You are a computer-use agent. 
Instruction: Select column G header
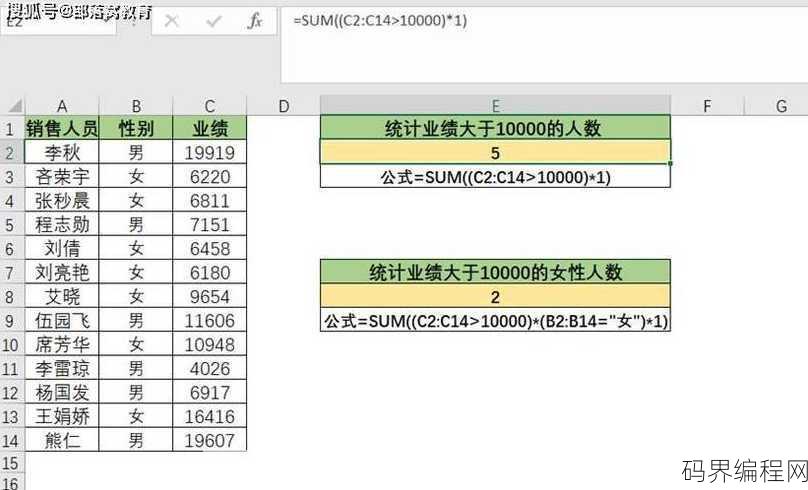click(781, 106)
